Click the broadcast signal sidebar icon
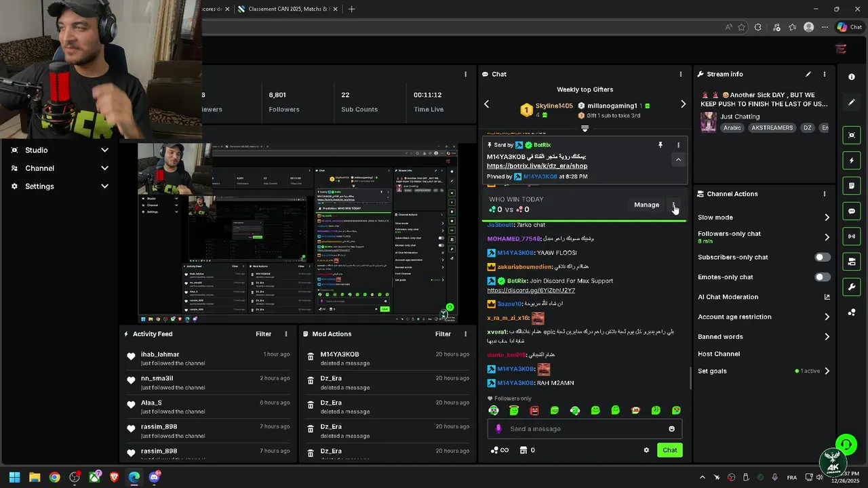868x488 pixels. tap(852, 237)
